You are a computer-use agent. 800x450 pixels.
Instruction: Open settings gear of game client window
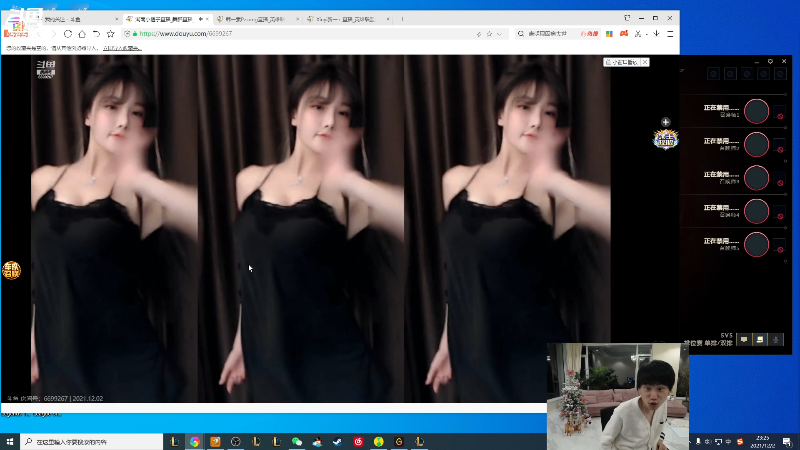coord(770,61)
